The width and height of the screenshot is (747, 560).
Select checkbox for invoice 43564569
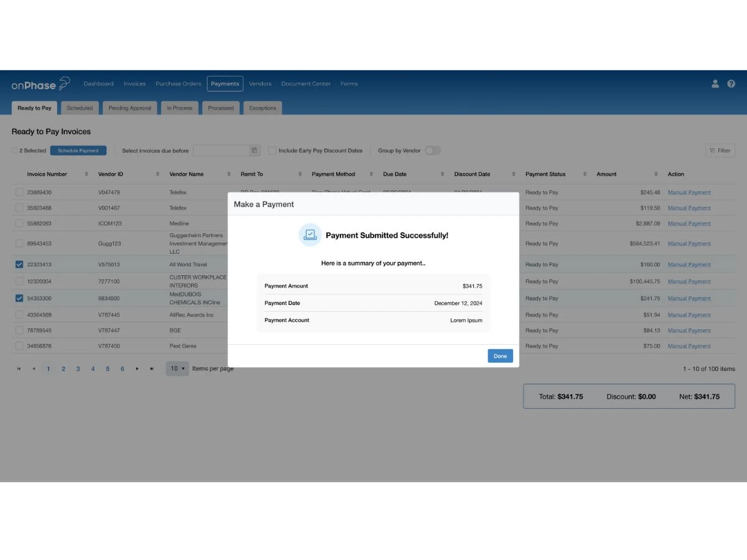(x=19, y=315)
